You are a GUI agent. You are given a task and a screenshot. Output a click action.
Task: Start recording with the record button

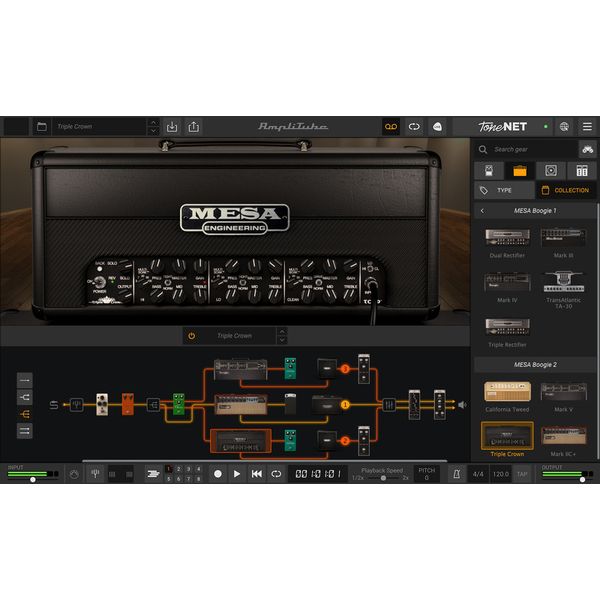pyautogui.click(x=218, y=474)
